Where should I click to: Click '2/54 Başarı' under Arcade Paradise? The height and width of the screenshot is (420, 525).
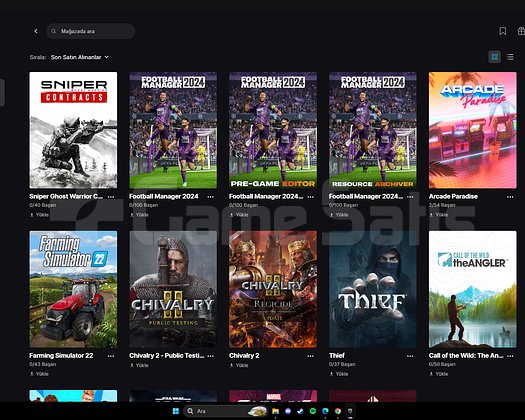coord(442,205)
